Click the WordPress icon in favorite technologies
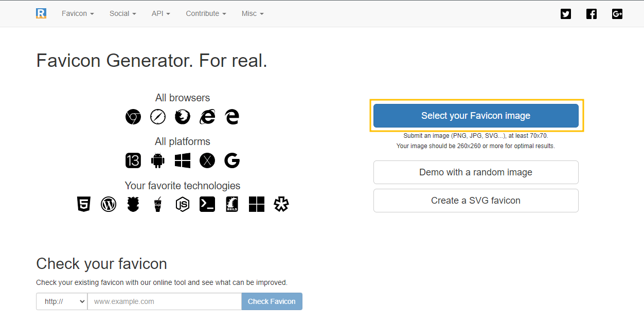The height and width of the screenshot is (324, 644). tap(109, 204)
